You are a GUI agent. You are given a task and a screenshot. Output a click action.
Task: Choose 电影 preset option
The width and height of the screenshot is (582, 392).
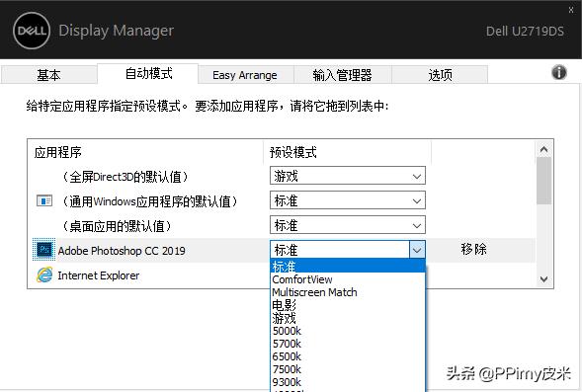point(348,305)
